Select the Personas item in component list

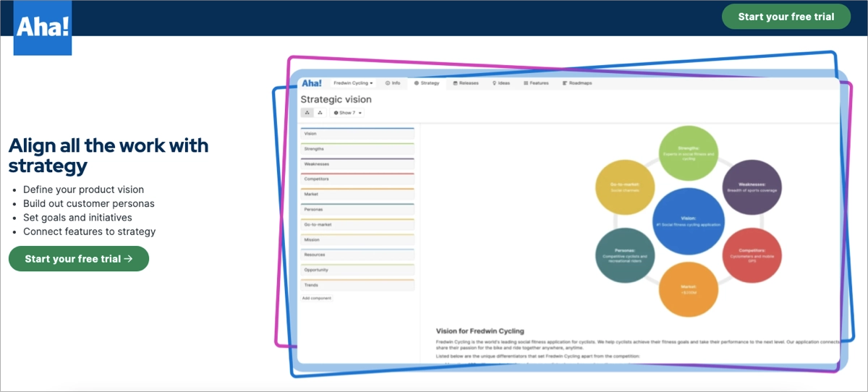tap(358, 210)
